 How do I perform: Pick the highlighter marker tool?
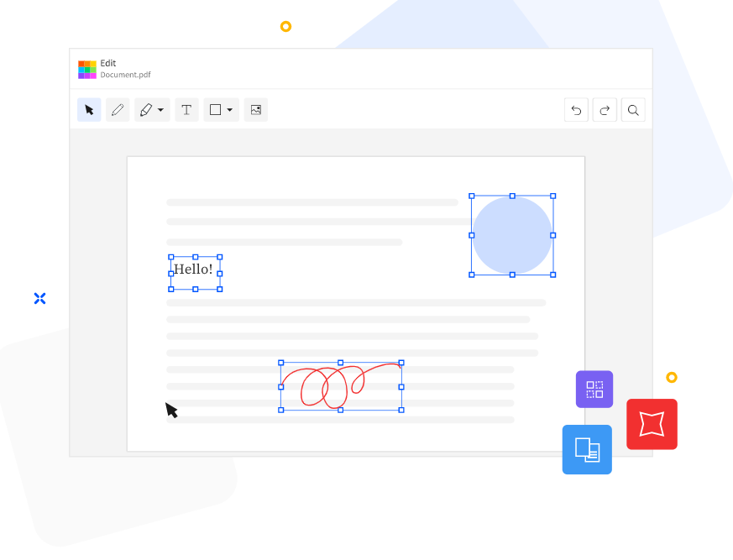(146, 110)
